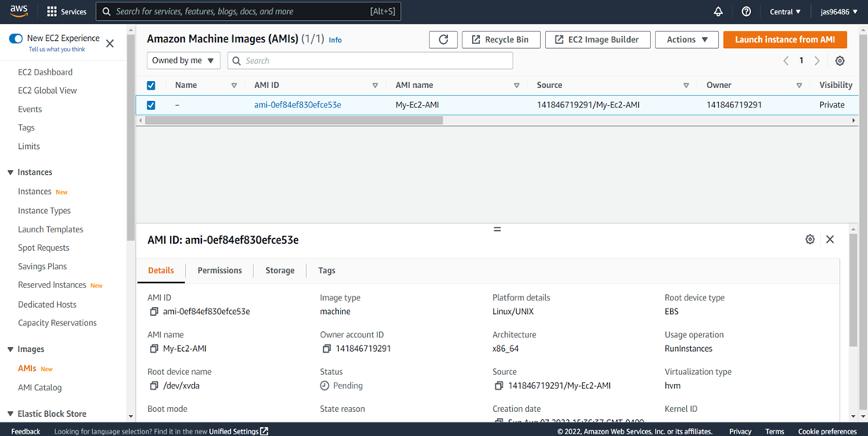Sort by Name column arrow
This screenshot has height=436, width=868.
(x=233, y=85)
